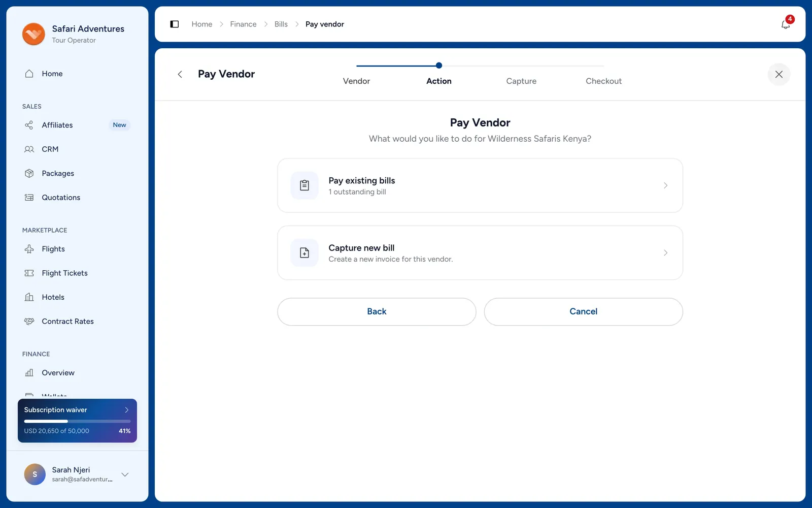This screenshot has height=508, width=812.
Task: Go to Finance in breadcrumb
Action: pyautogui.click(x=243, y=24)
